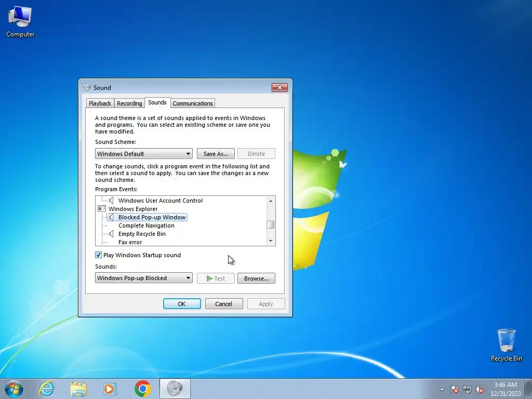
Task: Select the Sounds tab
Action: (x=157, y=102)
